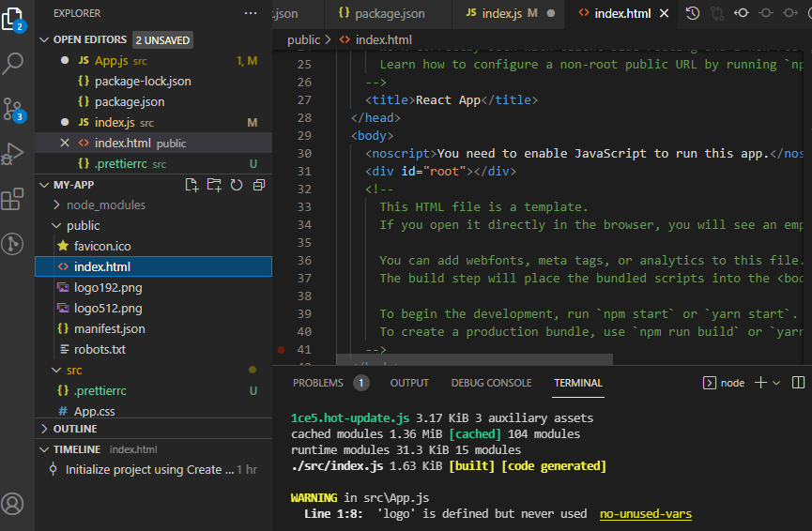Collapse all folders in MY-APP explorer
This screenshot has width=812, height=531.
(259, 185)
